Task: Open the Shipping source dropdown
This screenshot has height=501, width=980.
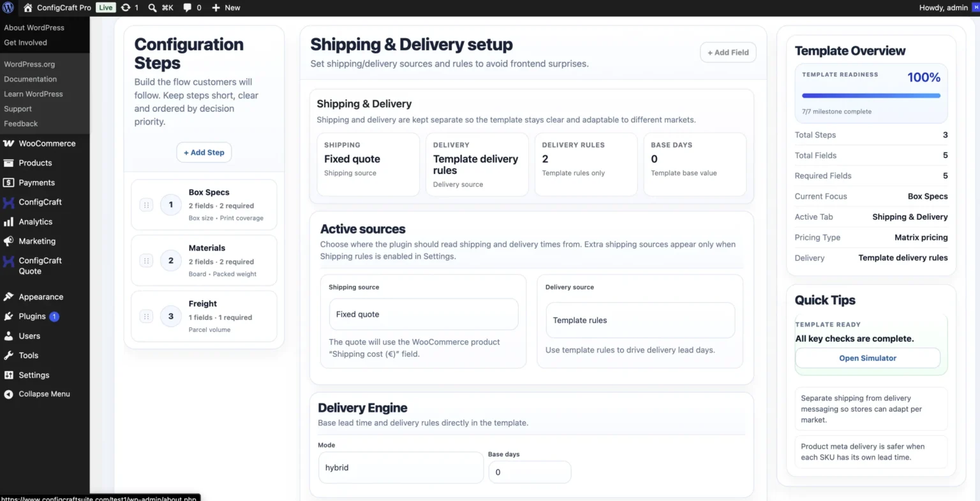Action: pyautogui.click(x=423, y=314)
